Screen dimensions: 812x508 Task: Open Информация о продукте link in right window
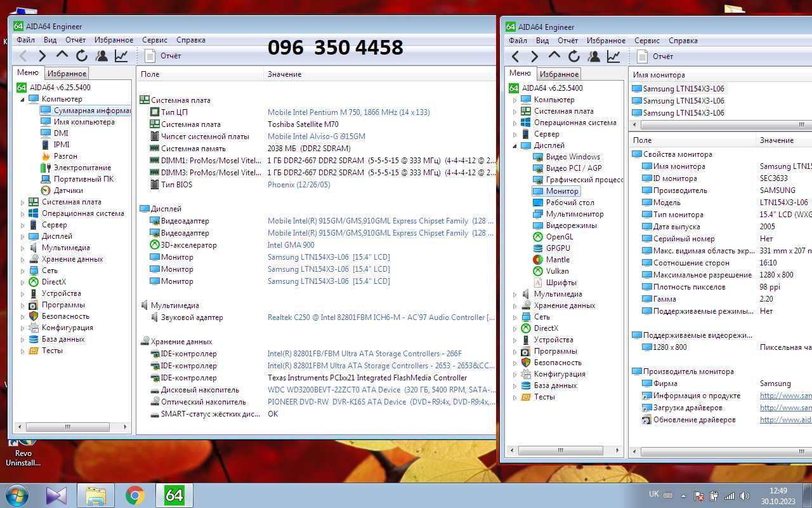[x=786, y=396]
